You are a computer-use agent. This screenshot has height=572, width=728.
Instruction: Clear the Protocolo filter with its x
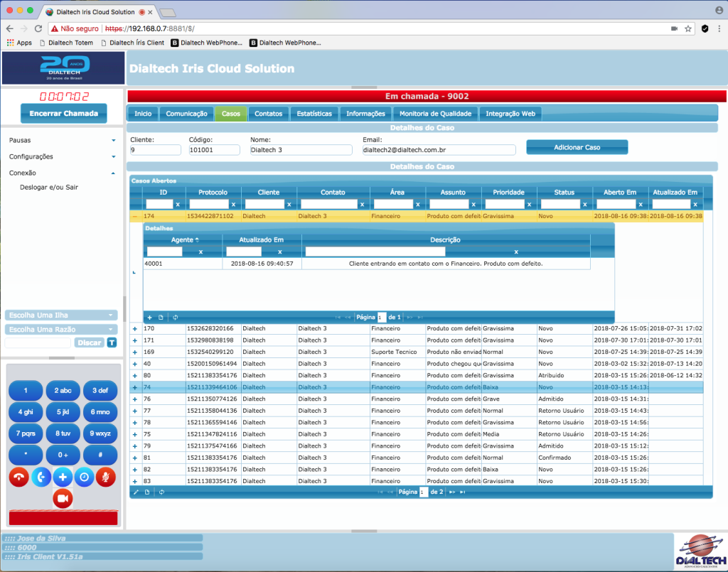(233, 204)
